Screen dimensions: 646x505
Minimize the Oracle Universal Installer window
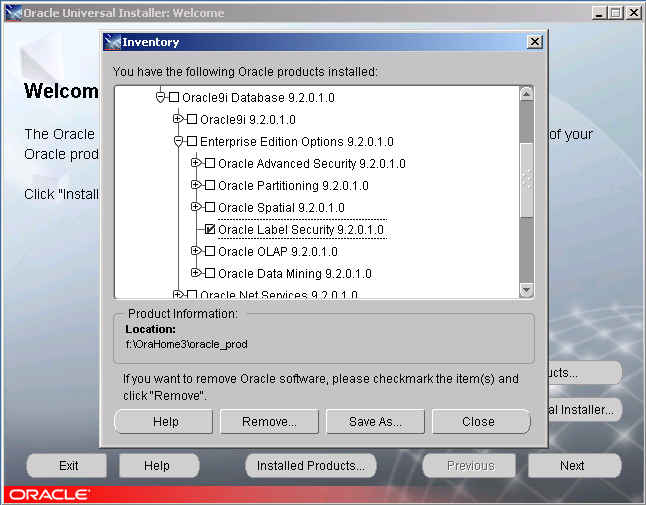pos(599,13)
